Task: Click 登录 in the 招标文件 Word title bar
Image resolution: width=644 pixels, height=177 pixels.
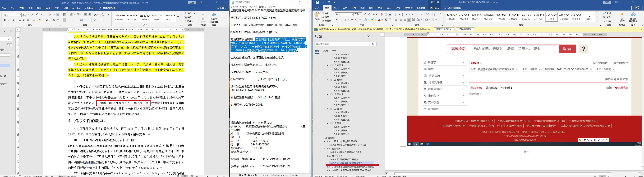Action: click(191, 2)
